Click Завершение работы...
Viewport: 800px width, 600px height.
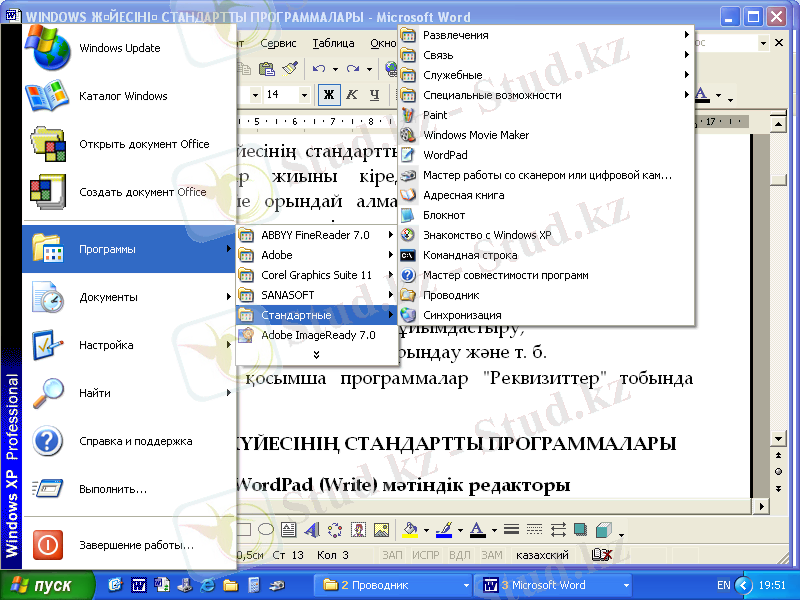129,545
